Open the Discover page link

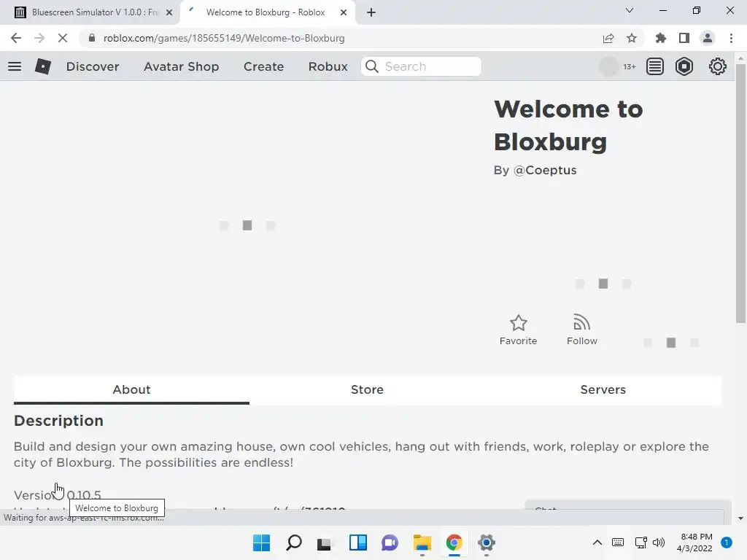(x=93, y=66)
